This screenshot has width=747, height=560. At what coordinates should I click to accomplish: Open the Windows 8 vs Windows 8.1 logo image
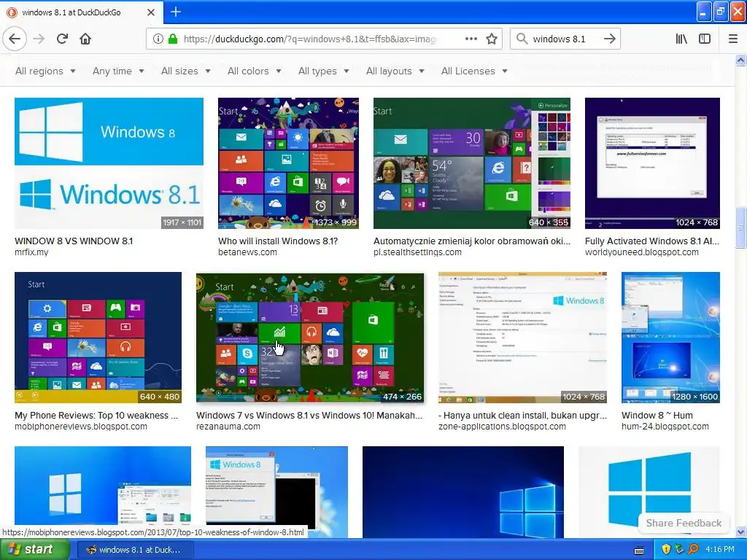pos(109,163)
